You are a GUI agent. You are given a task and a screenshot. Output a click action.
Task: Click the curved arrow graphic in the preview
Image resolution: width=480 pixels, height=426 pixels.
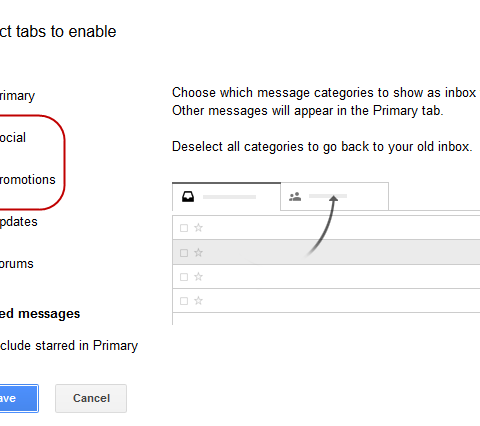pyautogui.click(x=322, y=226)
